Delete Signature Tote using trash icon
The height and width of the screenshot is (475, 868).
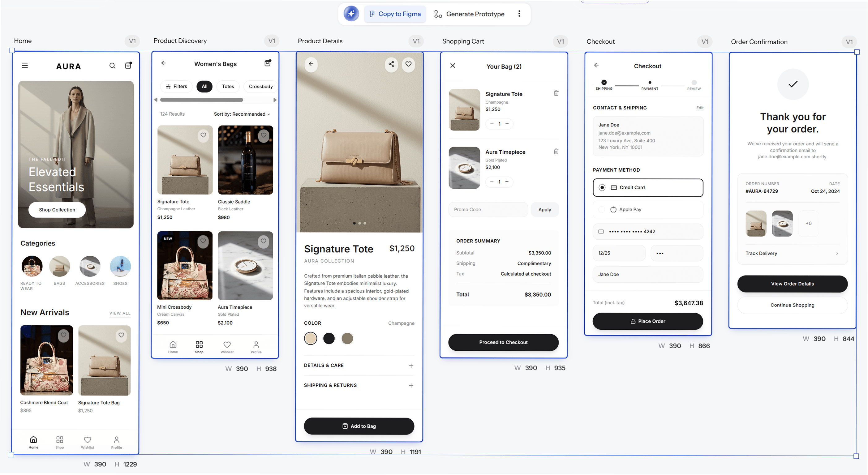[x=556, y=93]
